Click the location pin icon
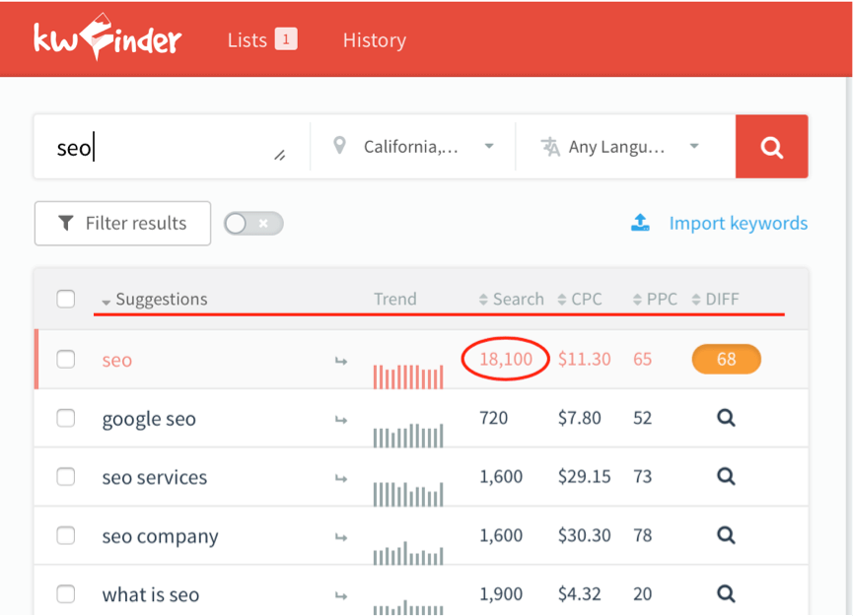The image size is (853, 616). (x=339, y=146)
